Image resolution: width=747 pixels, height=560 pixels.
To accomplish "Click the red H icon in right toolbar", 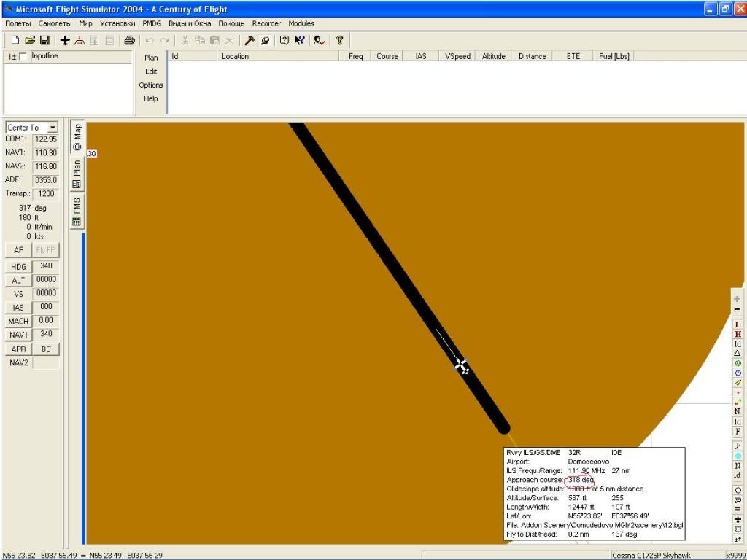I will (x=738, y=334).
